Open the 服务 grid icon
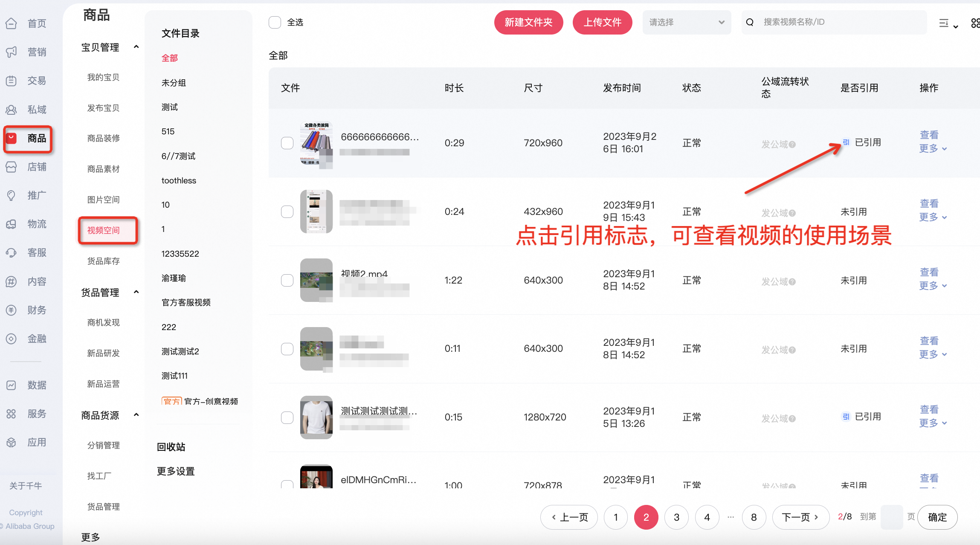This screenshot has width=980, height=545. (x=12, y=414)
